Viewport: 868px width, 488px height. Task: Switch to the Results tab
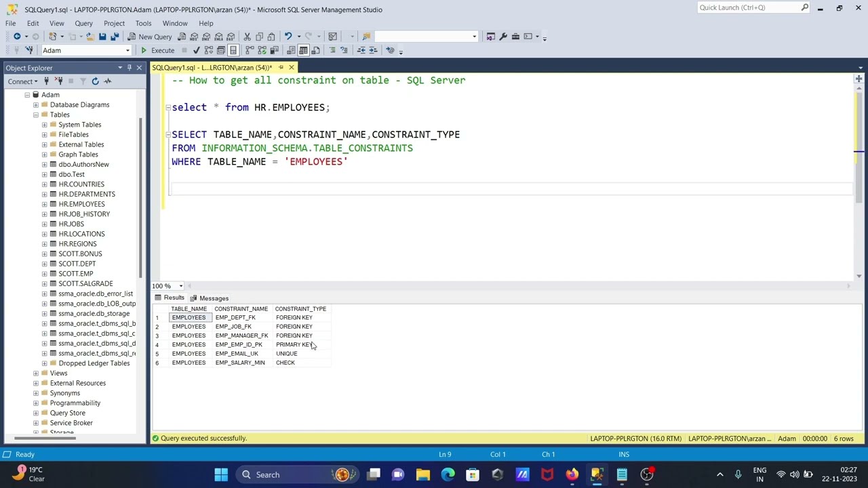click(x=169, y=298)
